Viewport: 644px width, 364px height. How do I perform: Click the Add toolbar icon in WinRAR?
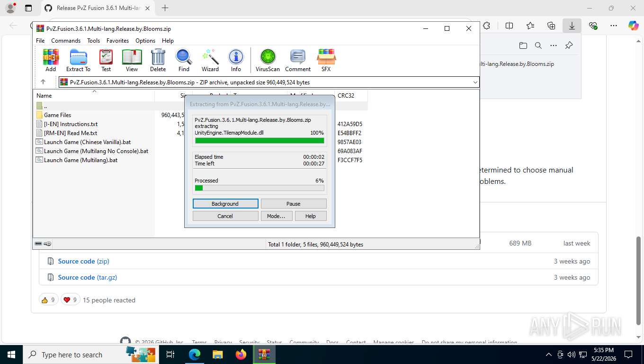click(x=51, y=60)
